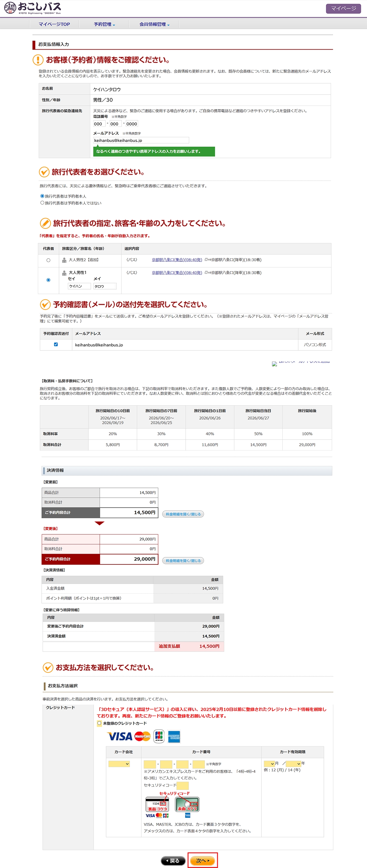Select 旅行代表者は予約者本人 radio button
Viewport: 367px width, 868px height.
point(42,196)
